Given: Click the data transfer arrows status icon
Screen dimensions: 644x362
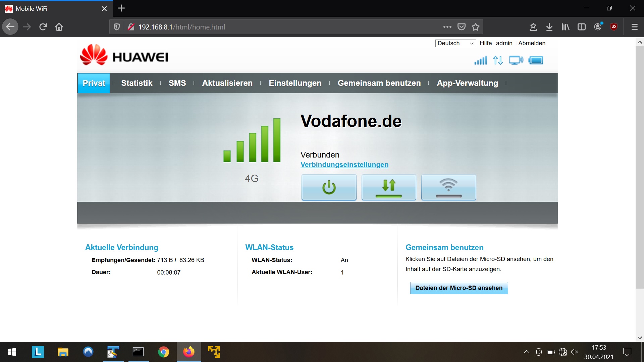Looking at the screenshot, I should pyautogui.click(x=498, y=61).
